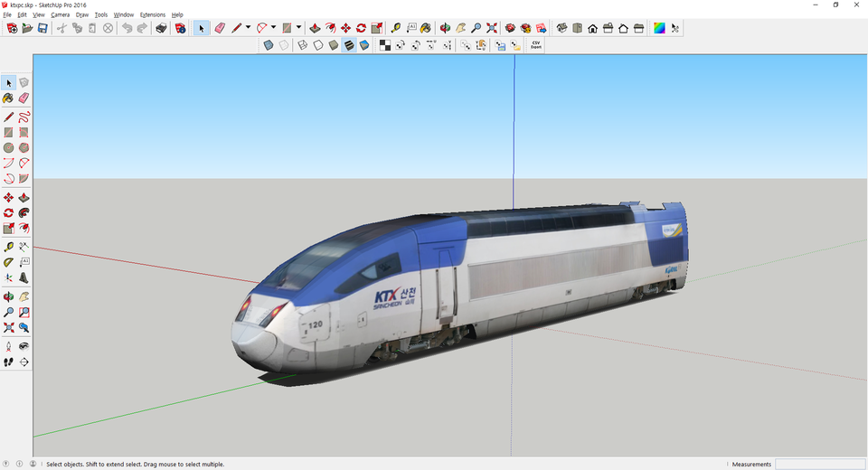Activate the red Move arrows tool

point(345,28)
